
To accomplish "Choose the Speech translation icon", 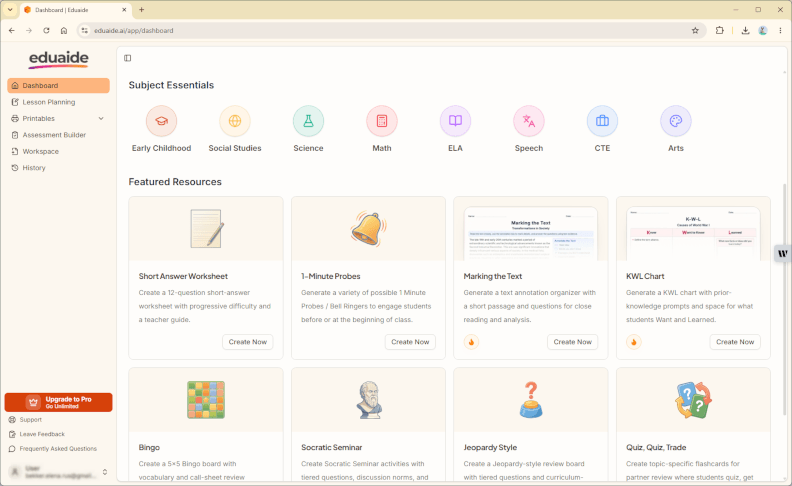I will (529, 121).
